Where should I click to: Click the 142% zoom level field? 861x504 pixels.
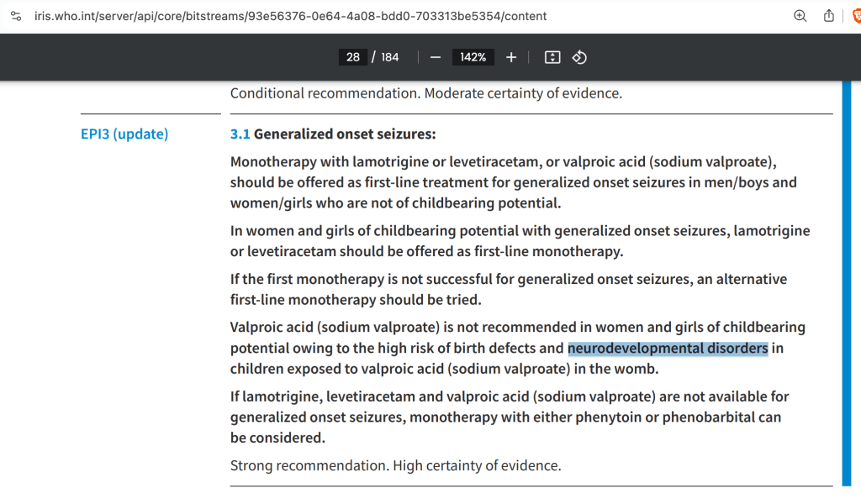point(473,57)
